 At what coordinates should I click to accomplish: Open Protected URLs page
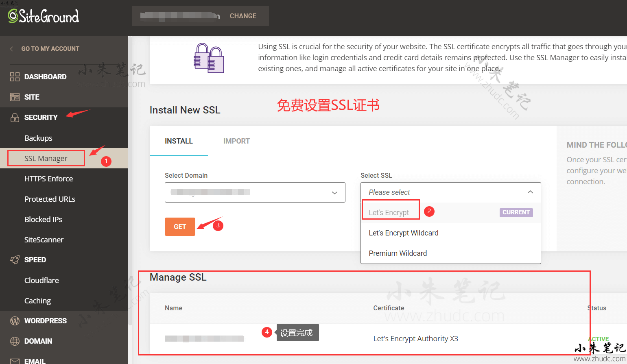pos(50,199)
